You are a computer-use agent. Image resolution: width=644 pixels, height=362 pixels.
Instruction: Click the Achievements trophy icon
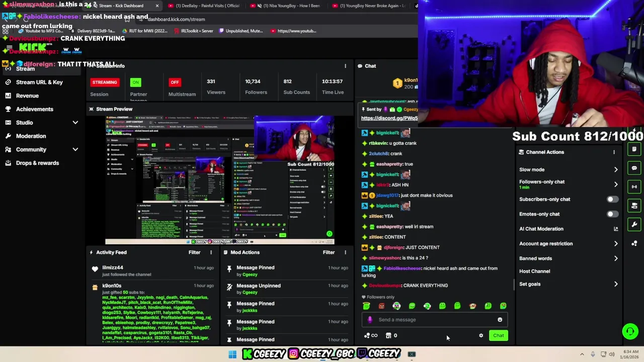[8, 109]
